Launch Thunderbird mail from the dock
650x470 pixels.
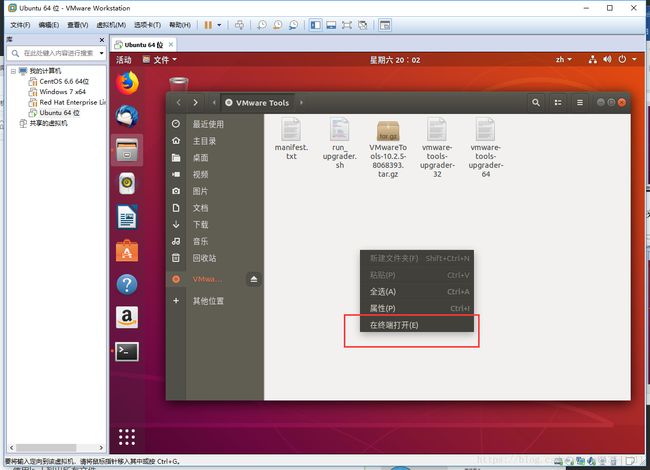click(x=127, y=116)
